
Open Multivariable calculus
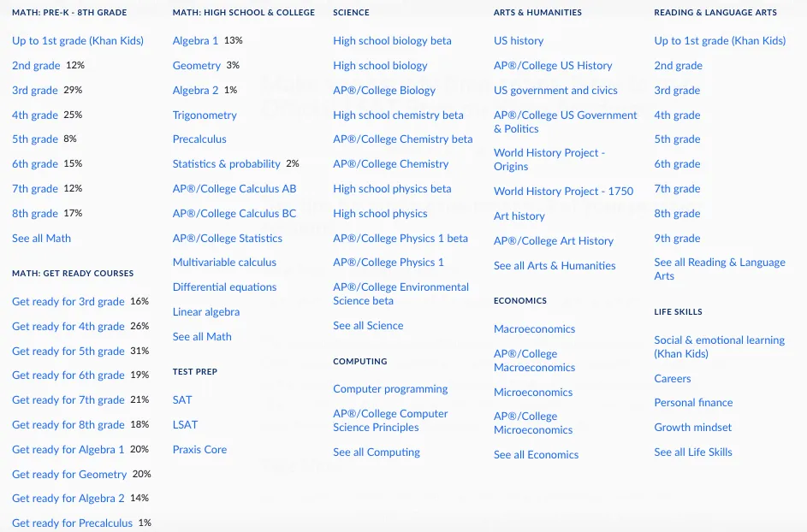[x=224, y=262]
